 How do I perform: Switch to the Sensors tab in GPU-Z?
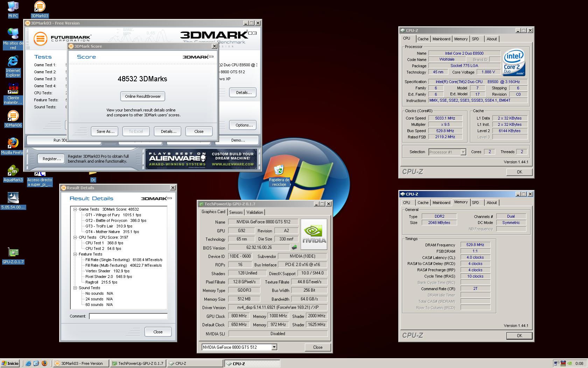(x=236, y=212)
